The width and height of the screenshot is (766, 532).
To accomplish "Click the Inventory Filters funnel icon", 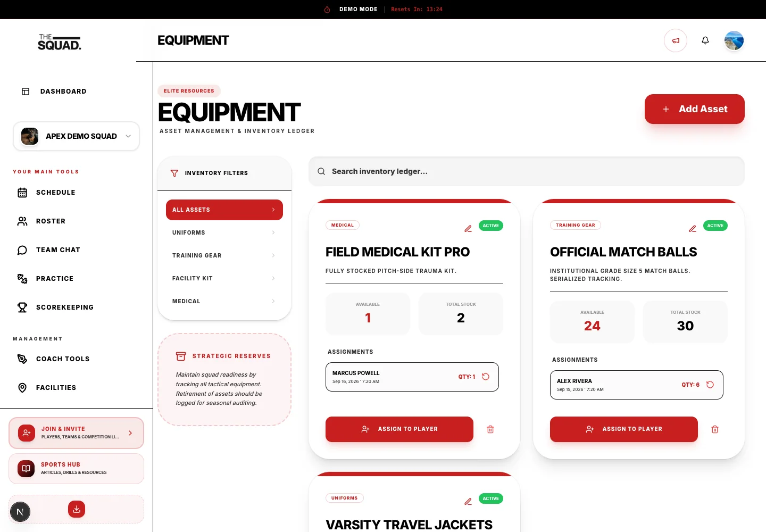I will (174, 173).
